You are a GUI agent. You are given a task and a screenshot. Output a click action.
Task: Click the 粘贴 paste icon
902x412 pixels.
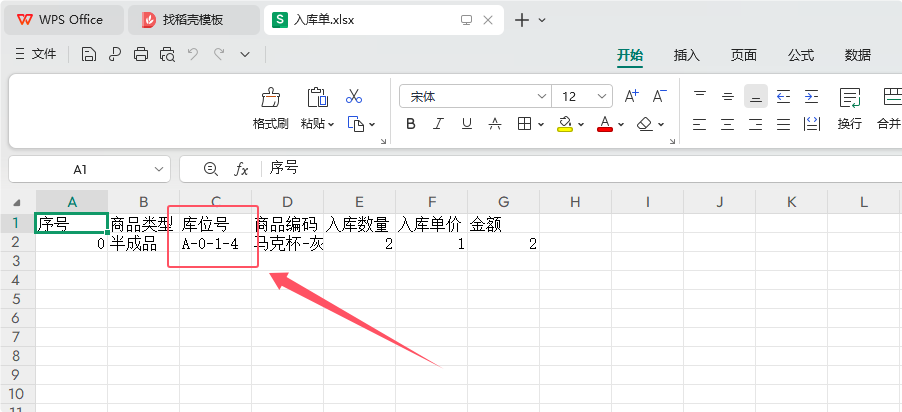click(317, 97)
